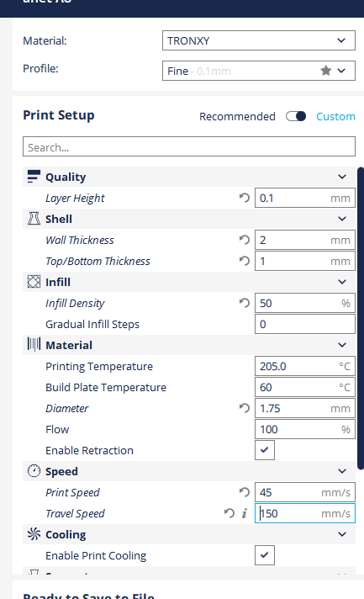Click the Printing Temperature field
This screenshot has height=599, width=364.
coord(305,366)
